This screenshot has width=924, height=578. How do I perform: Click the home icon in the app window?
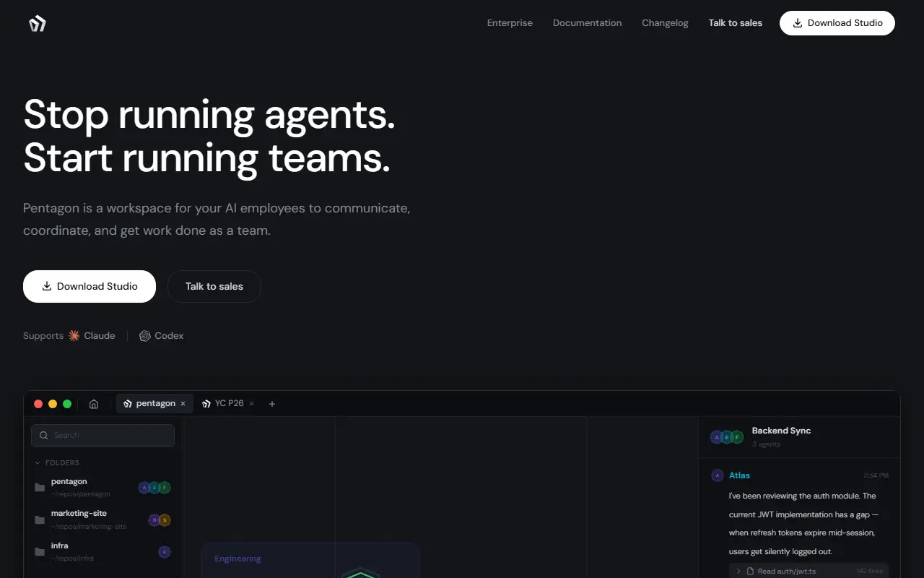[94, 404]
